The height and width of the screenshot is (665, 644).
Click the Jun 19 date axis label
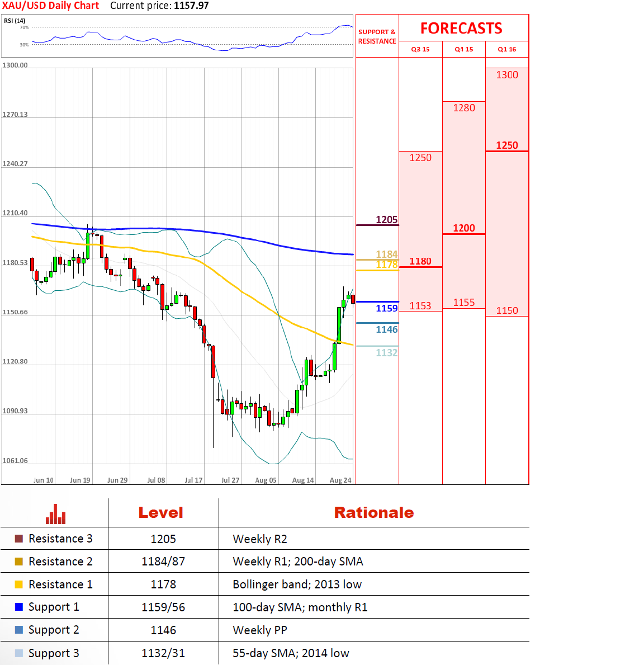[x=80, y=480]
